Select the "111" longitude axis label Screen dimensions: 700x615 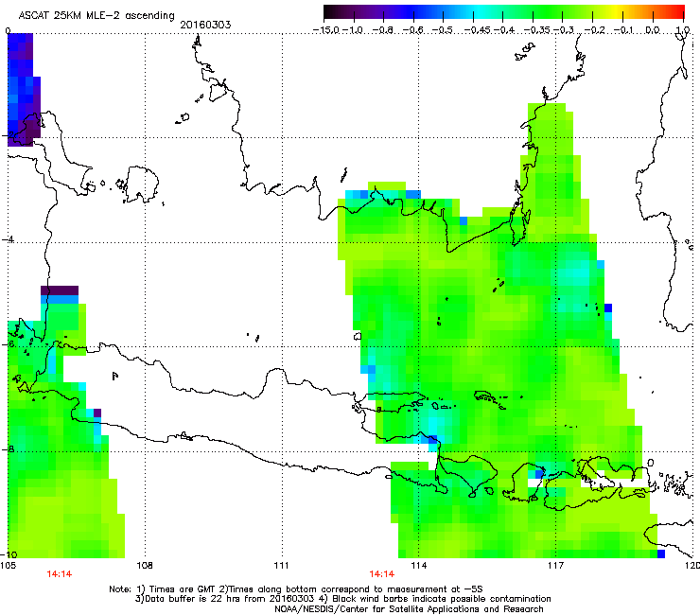[281, 566]
